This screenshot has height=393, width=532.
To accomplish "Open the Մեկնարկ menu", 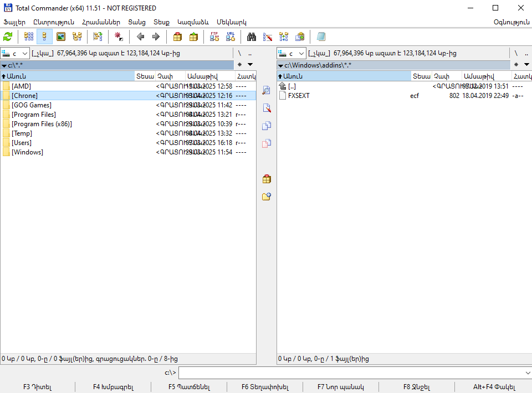I will point(232,22).
